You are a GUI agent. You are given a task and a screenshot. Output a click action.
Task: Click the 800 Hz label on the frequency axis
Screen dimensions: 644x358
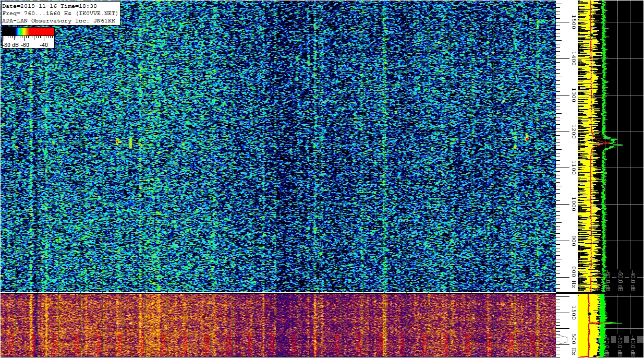tap(573, 278)
